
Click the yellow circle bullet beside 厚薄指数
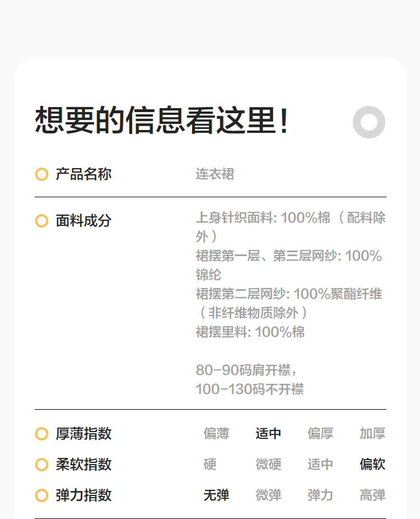coord(41,434)
